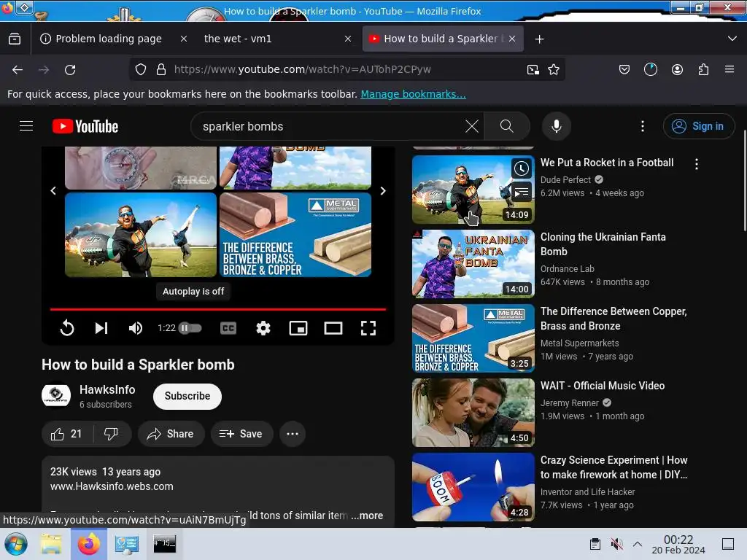Save the video to a playlist
747x560 pixels.
pyautogui.click(x=241, y=434)
